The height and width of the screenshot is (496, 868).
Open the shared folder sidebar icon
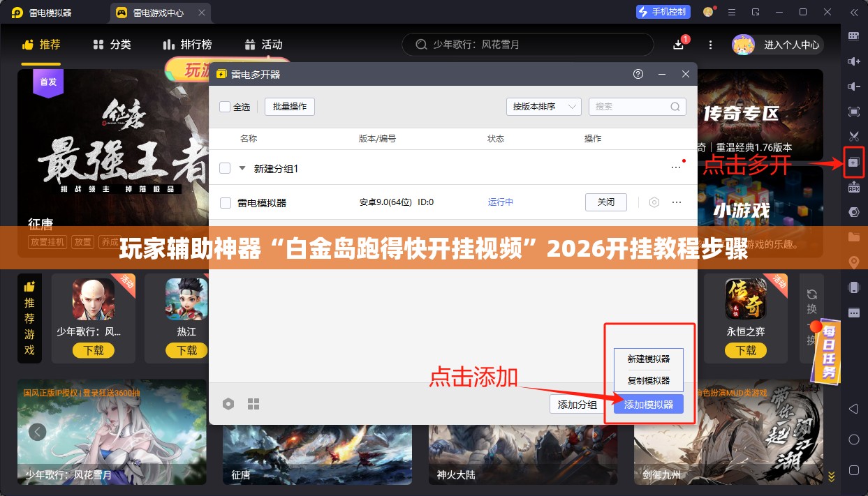(x=853, y=237)
